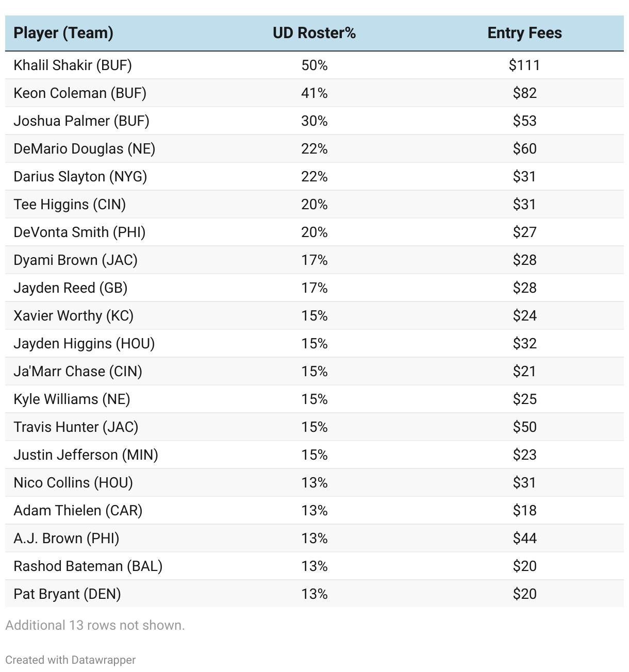This screenshot has height=672, width=629.
Task: Select the DeVonta Smith (PHI) cell
Action: (79, 232)
